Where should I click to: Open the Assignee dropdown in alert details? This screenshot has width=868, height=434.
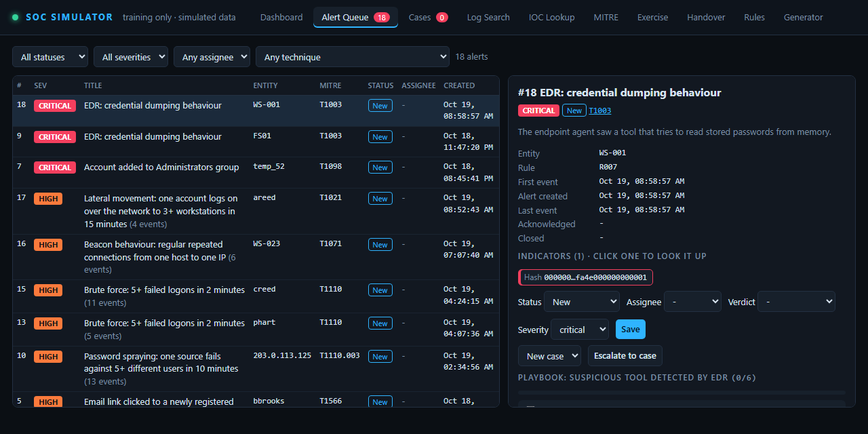click(692, 302)
